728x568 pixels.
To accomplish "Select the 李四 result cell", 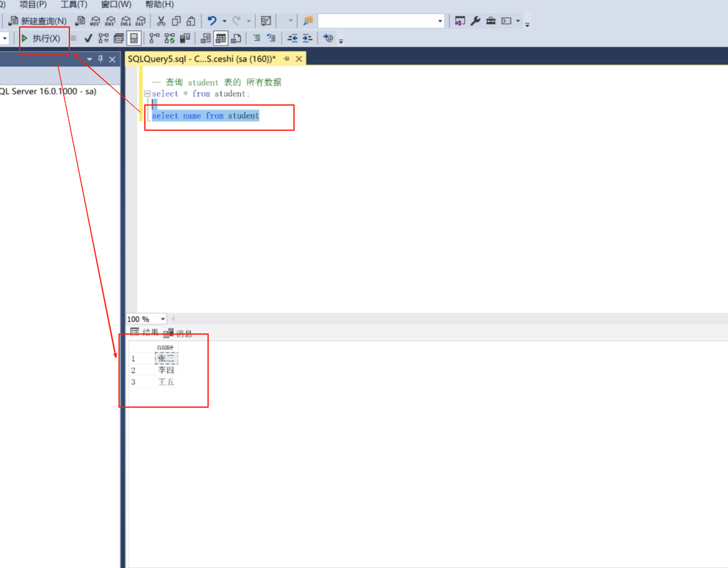I will [x=166, y=370].
